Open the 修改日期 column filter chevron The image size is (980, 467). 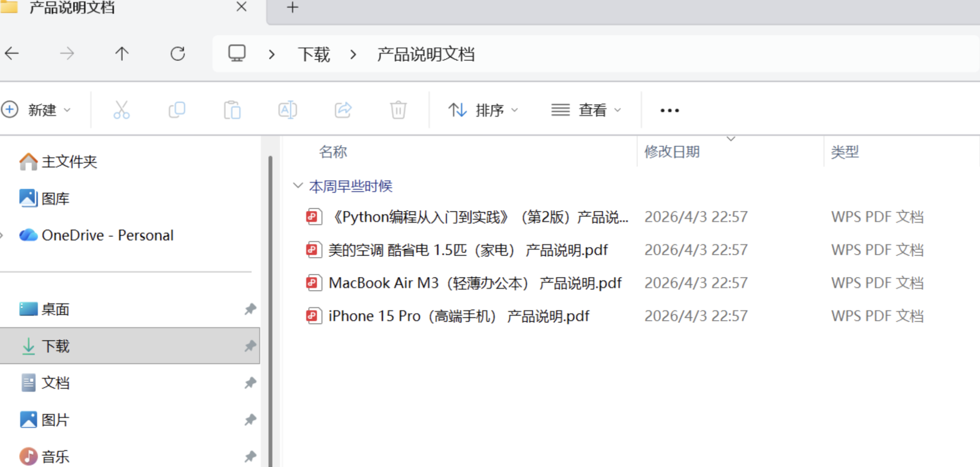731,139
